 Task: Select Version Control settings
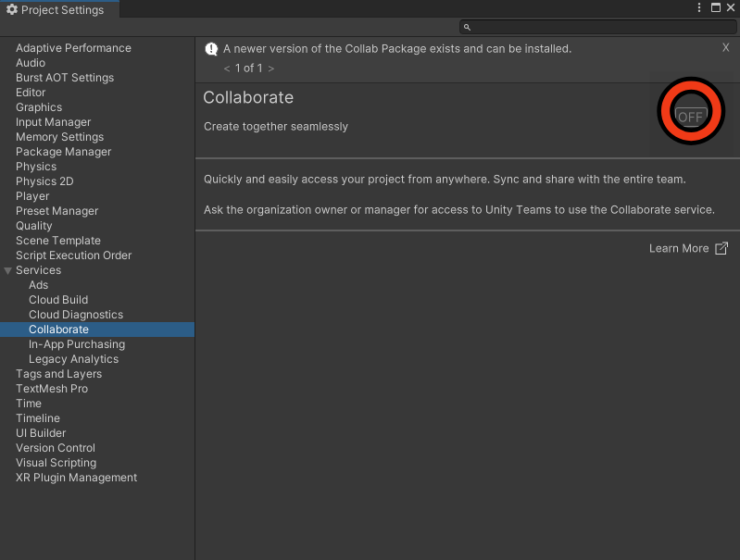56,448
